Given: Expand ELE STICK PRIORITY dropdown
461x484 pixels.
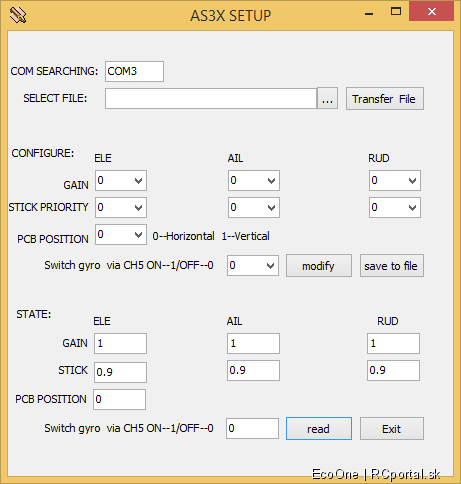Looking at the screenshot, I should click(121, 207).
